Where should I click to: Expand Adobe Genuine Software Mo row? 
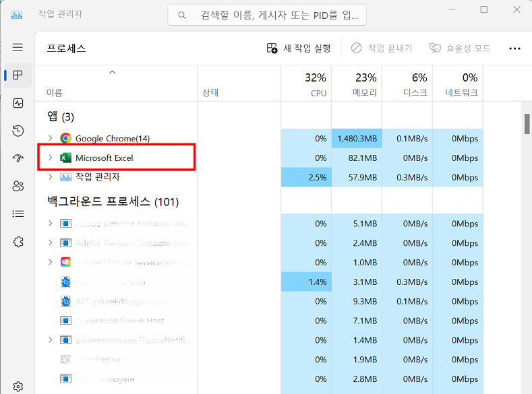tap(50, 243)
